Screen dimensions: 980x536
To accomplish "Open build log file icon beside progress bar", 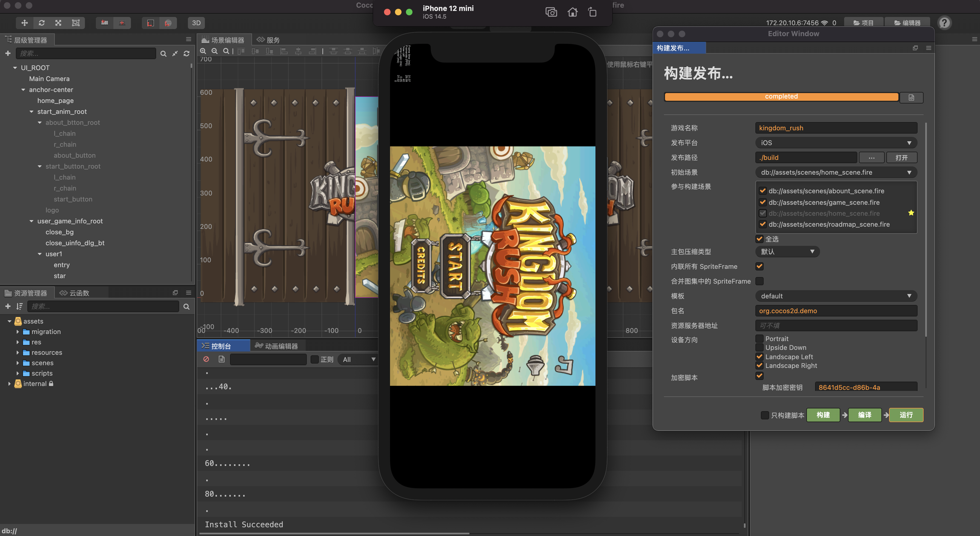I will tap(911, 97).
